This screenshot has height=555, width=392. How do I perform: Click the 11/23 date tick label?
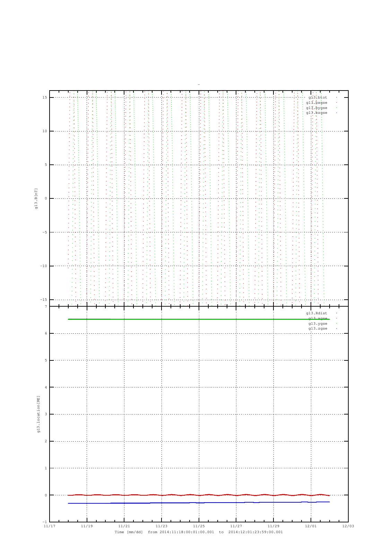162,526
